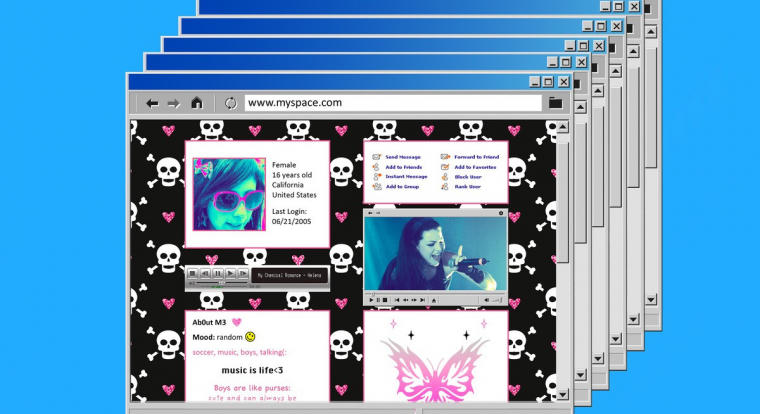Click the page scrollbar up arrow
Viewport: 760px width, 414px height.
562,127
